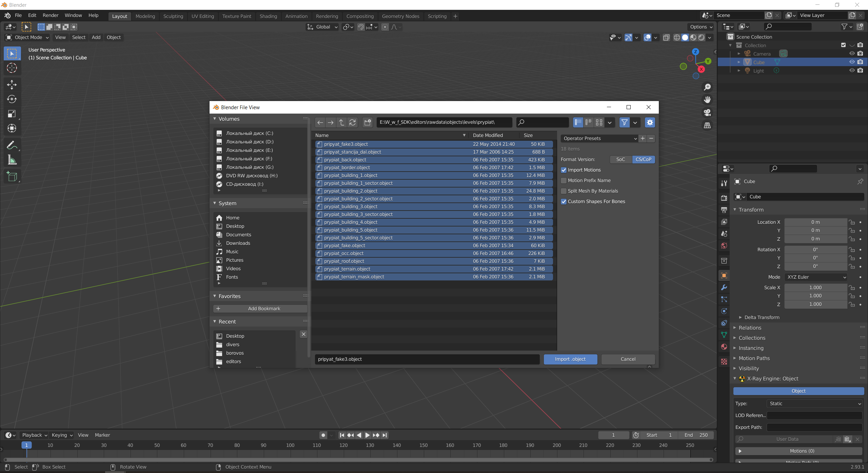Open the Modifier properties wrench tab

pyautogui.click(x=724, y=288)
